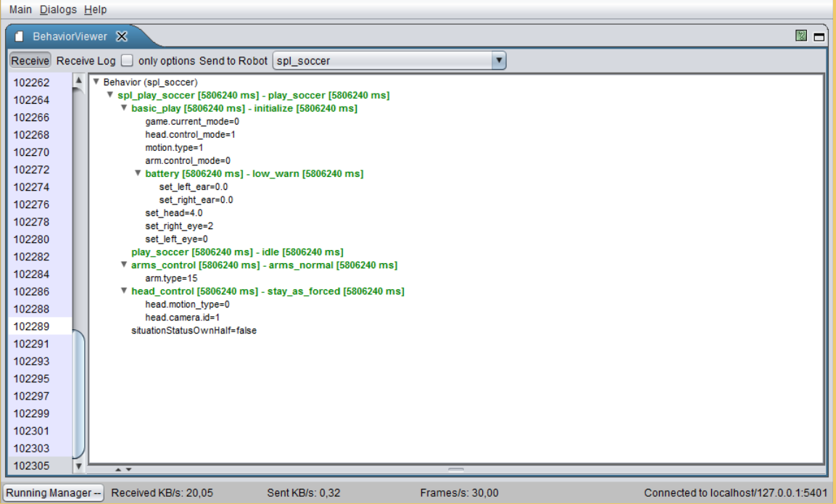This screenshot has width=836, height=504.
Task: Click the help icon in the dialog header
Action: coord(801,36)
